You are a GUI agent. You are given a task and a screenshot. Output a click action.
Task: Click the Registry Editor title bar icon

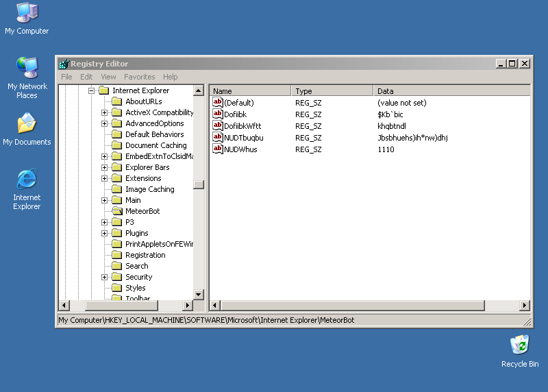click(64, 64)
